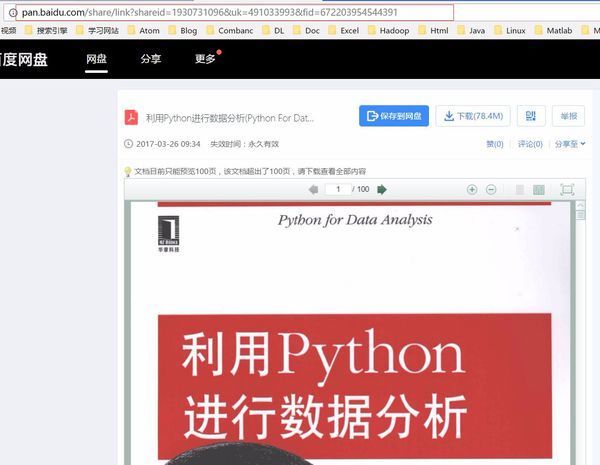
Task: Click the lightbulb tip icon
Action: pos(128,171)
